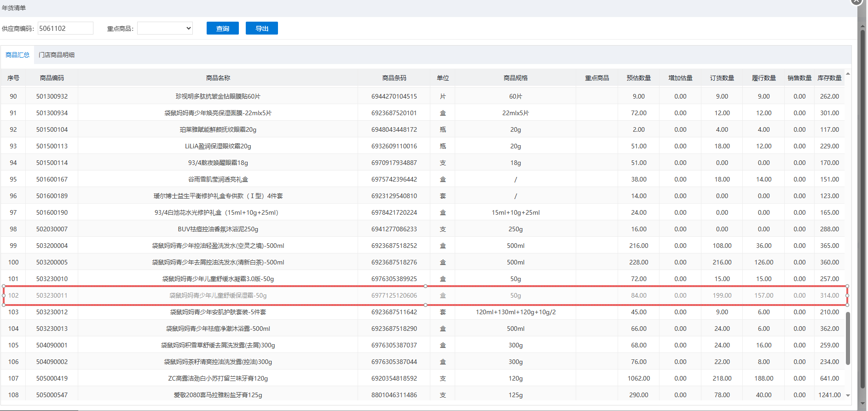The width and height of the screenshot is (868, 411).
Task: Open the 重点商品 dropdown
Action: click(165, 29)
